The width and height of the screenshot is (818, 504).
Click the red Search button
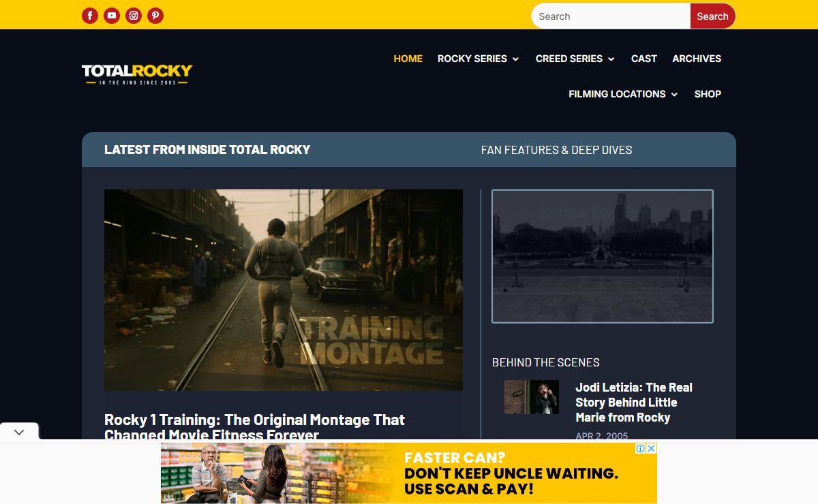pyautogui.click(x=713, y=16)
